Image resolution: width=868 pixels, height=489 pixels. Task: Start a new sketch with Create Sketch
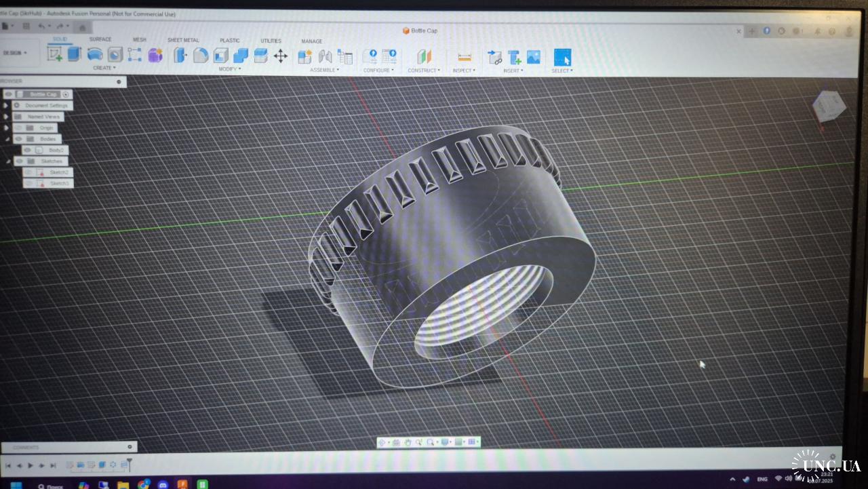pos(55,54)
